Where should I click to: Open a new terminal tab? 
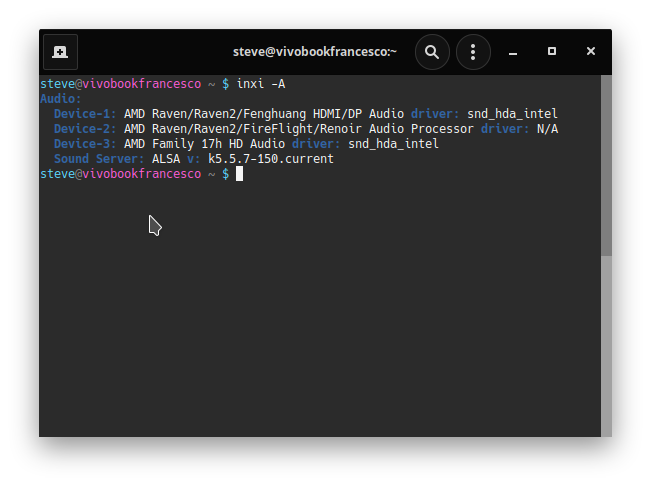[60, 51]
